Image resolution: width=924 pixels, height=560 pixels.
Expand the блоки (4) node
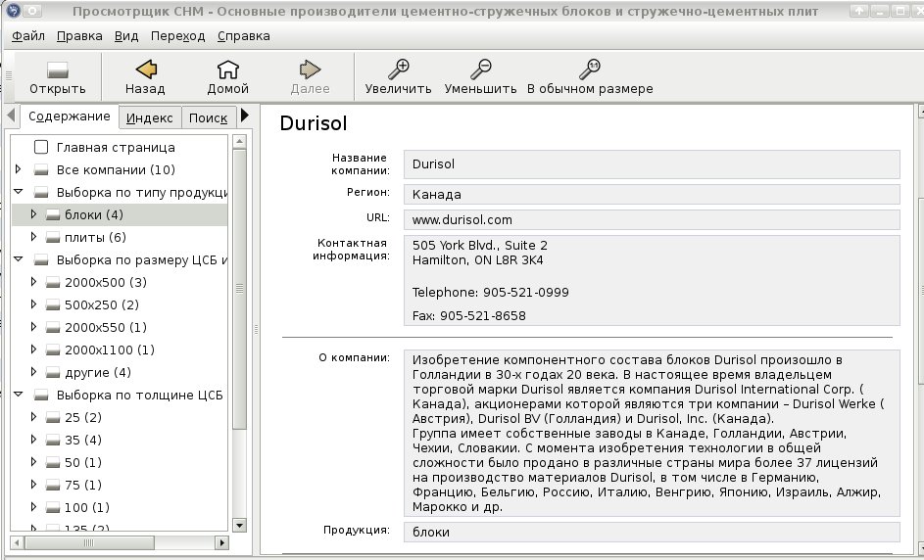coord(33,214)
